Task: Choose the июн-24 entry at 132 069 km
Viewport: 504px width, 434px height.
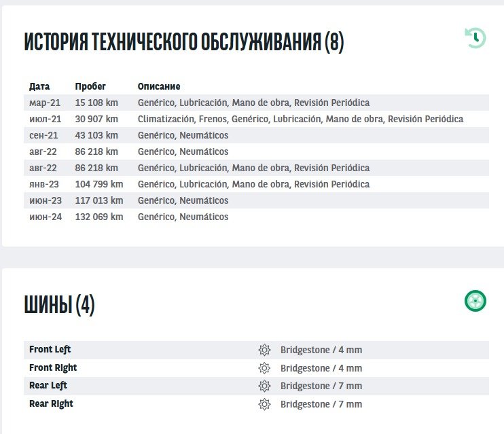Action: (x=256, y=217)
